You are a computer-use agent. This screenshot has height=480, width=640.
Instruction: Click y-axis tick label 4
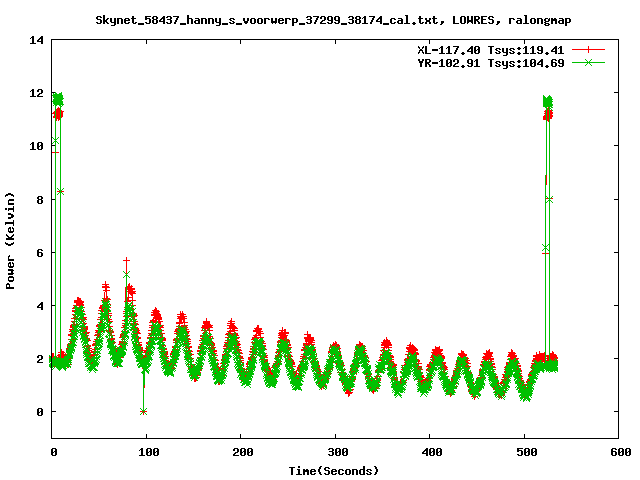pyautogui.click(x=40, y=306)
